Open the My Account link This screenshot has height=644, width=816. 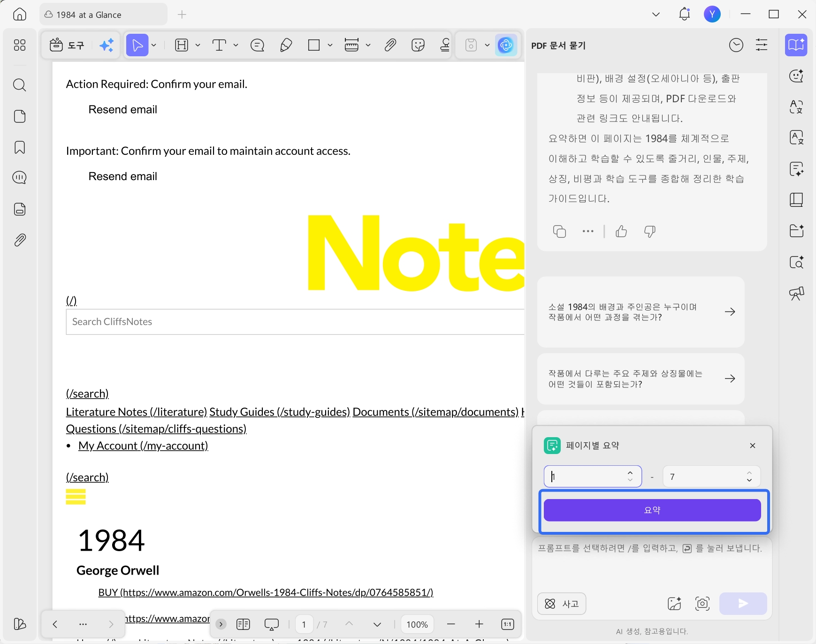coord(143,446)
